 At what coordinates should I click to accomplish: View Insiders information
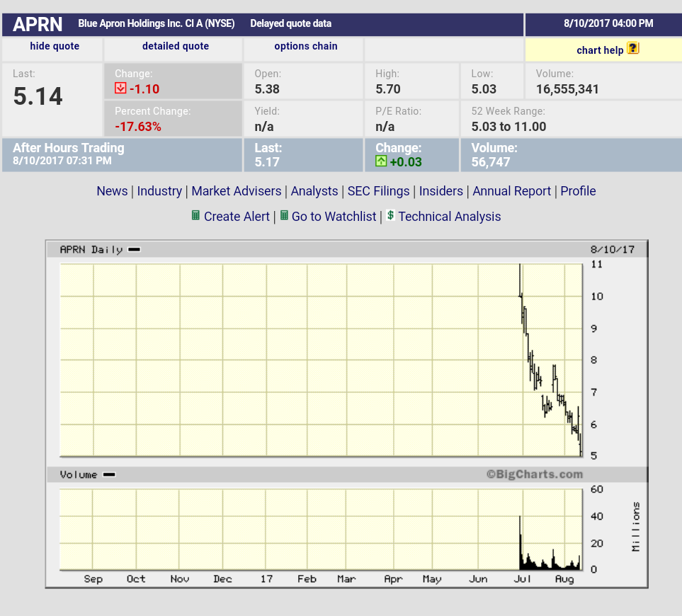tap(441, 191)
